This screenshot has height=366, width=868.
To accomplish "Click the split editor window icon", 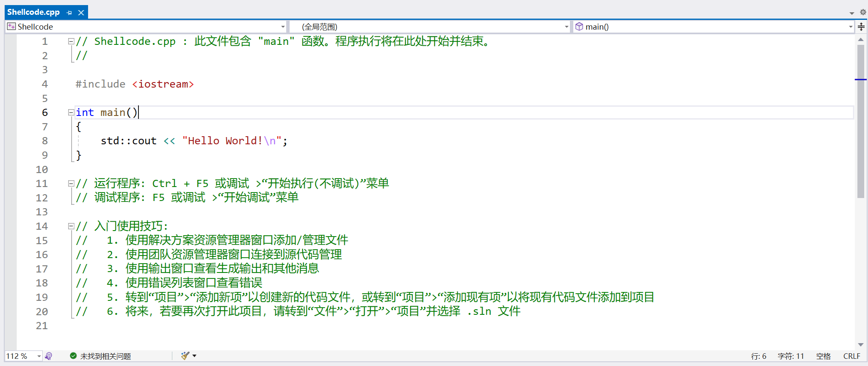I will pos(861,27).
